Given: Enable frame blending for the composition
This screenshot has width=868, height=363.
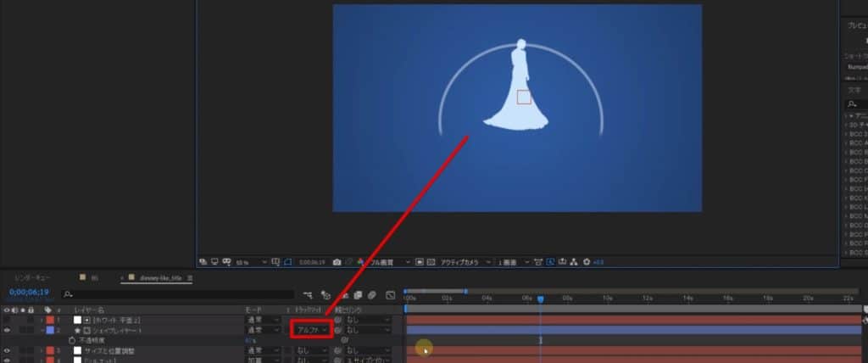Looking at the screenshot, I should (358, 295).
